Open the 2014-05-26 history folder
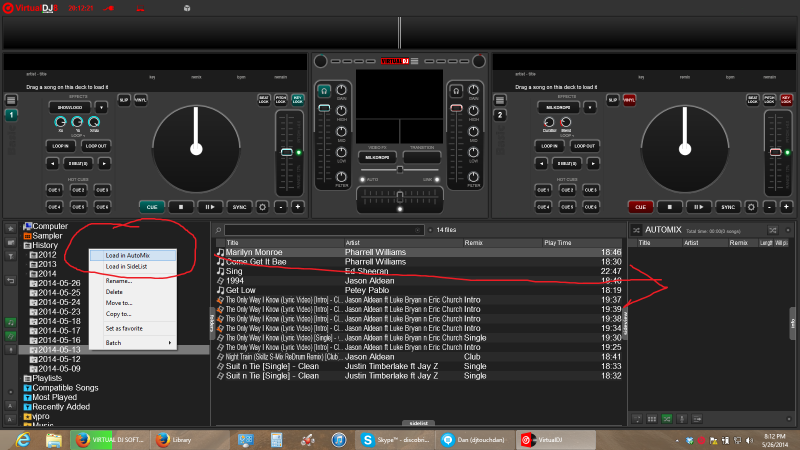 [x=59, y=283]
